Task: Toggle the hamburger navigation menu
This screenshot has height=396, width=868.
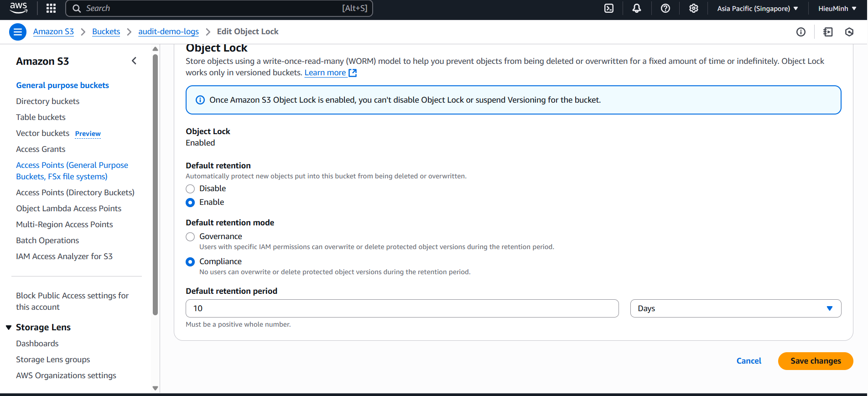Action: [x=18, y=32]
